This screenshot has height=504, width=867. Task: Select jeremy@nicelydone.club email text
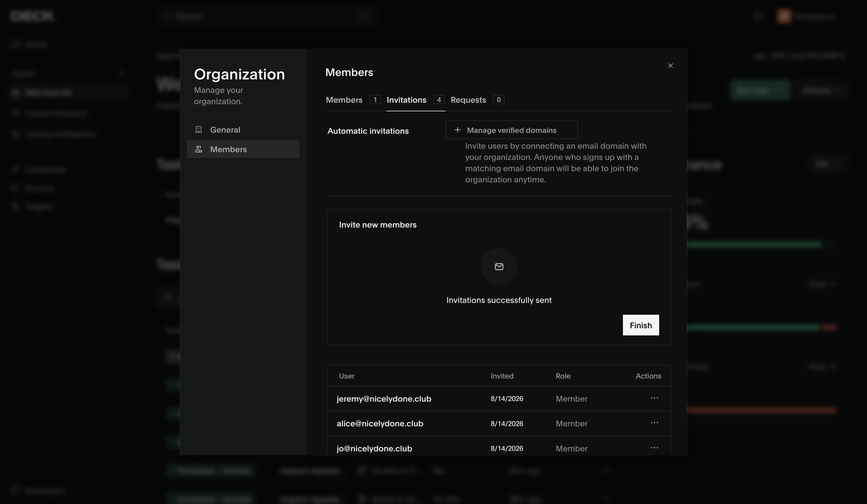[x=384, y=399]
